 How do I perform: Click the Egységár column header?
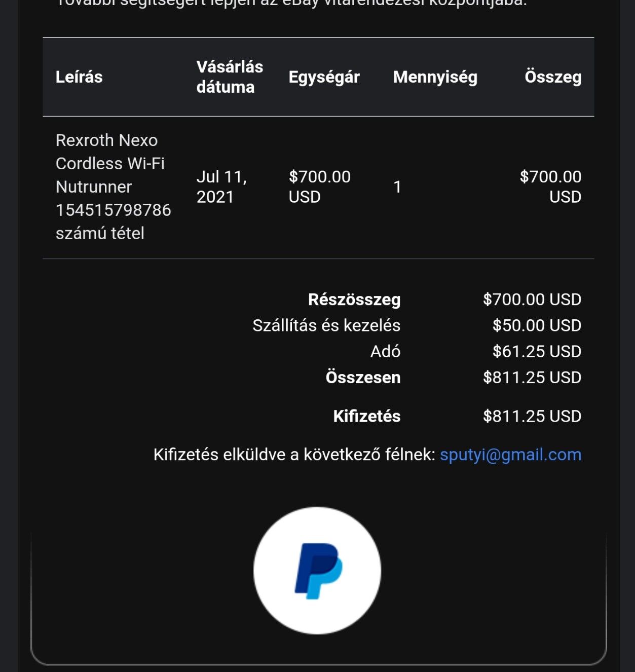tap(324, 77)
